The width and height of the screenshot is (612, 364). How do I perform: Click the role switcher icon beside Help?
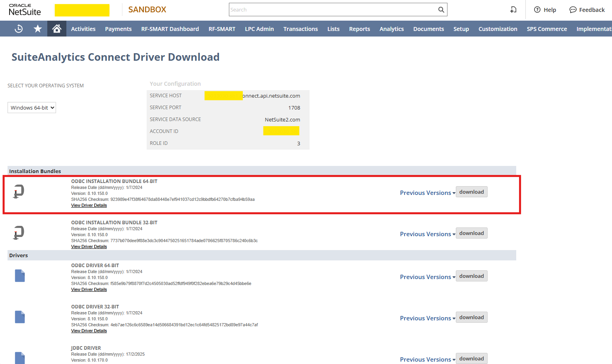point(513,10)
